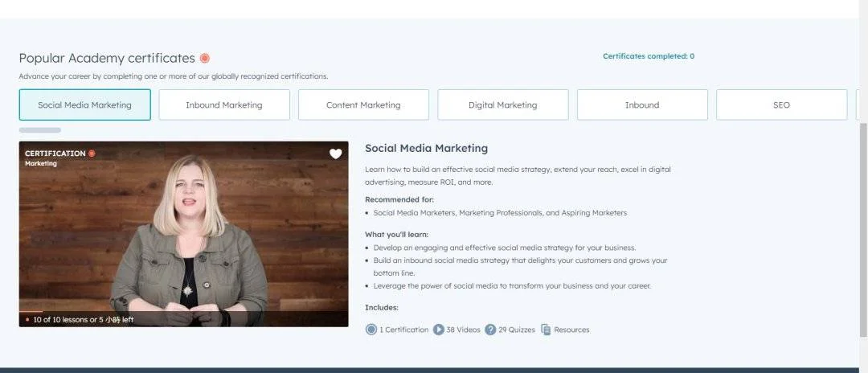868x373 pixels.
Task: Switch to the Inbound Marketing tab
Action: point(224,105)
